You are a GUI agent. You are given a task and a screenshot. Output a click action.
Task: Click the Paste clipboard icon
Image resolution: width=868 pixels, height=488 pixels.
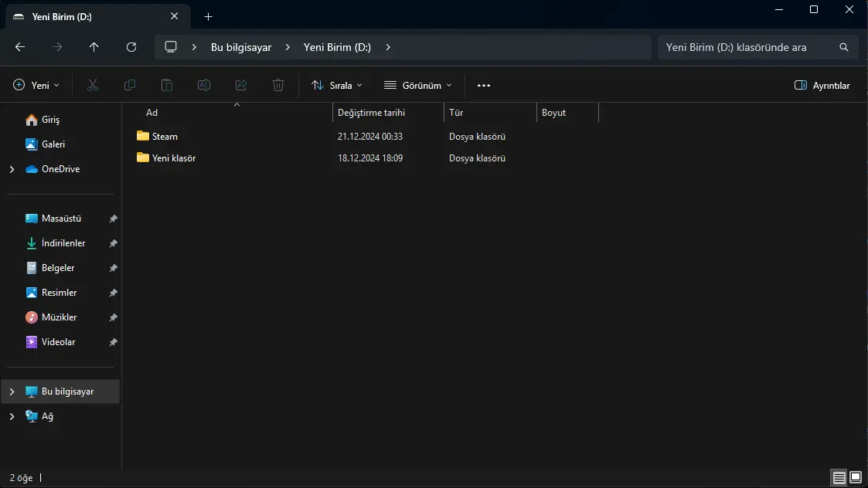(x=167, y=85)
